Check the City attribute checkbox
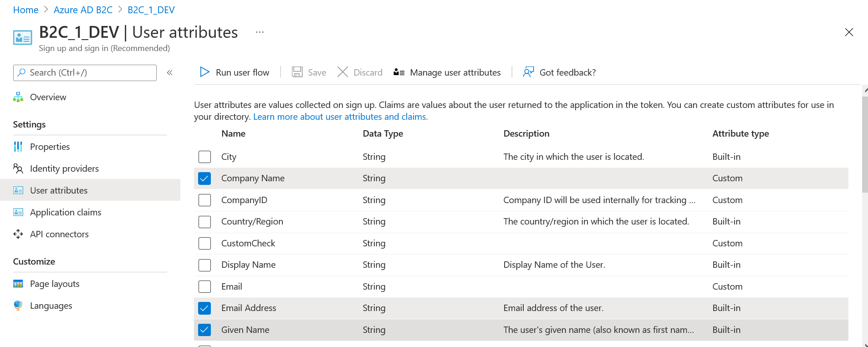Image resolution: width=868 pixels, height=347 pixels. click(x=205, y=157)
